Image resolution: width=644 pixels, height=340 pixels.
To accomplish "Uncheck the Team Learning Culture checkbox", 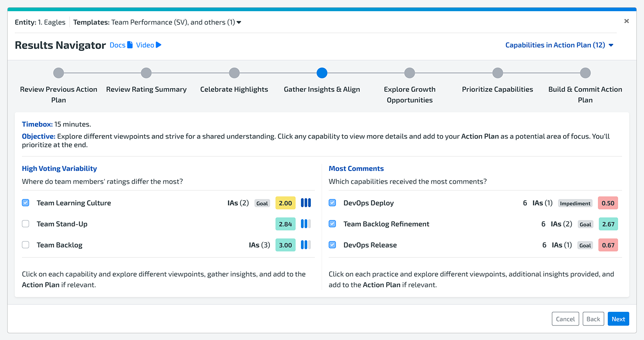I will [25, 203].
